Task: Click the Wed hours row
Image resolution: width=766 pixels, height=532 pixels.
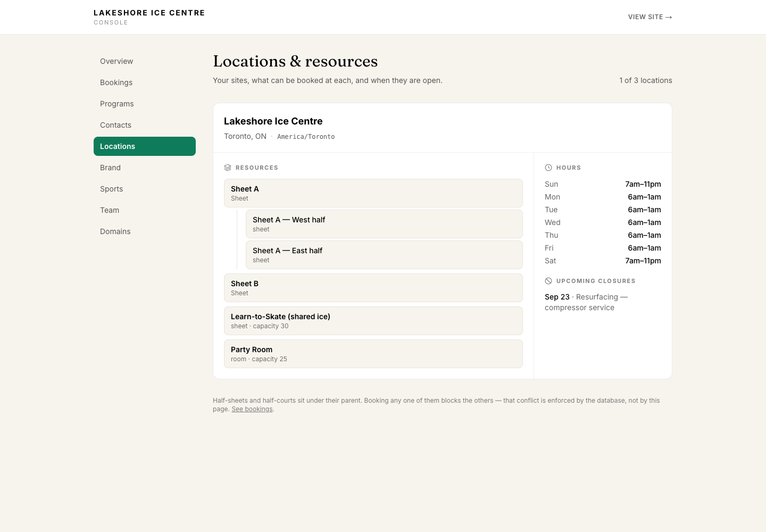Action: pyautogui.click(x=603, y=222)
